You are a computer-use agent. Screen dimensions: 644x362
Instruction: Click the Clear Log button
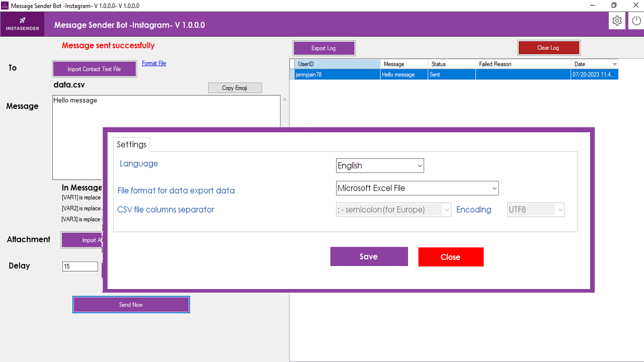pyautogui.click(x=548, y=48)
